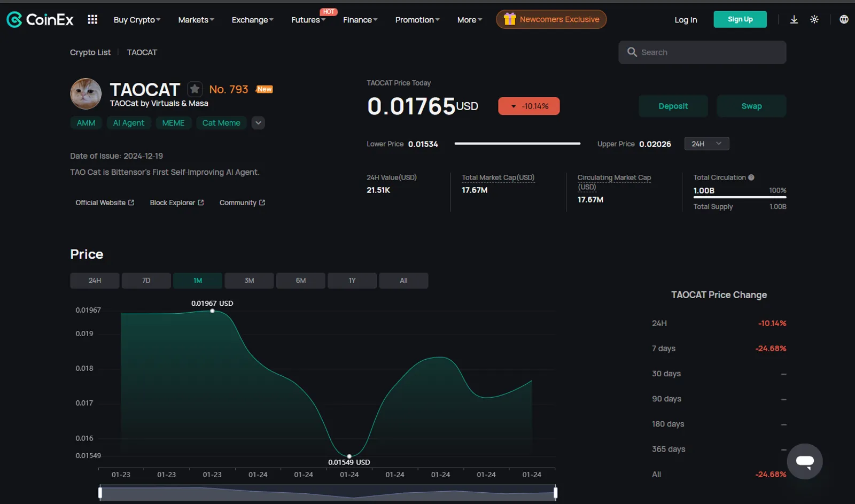This screenshot has width=855, height=504.
Task: Expand Buy Crypto dropdown menu
Action: point(137,20)
